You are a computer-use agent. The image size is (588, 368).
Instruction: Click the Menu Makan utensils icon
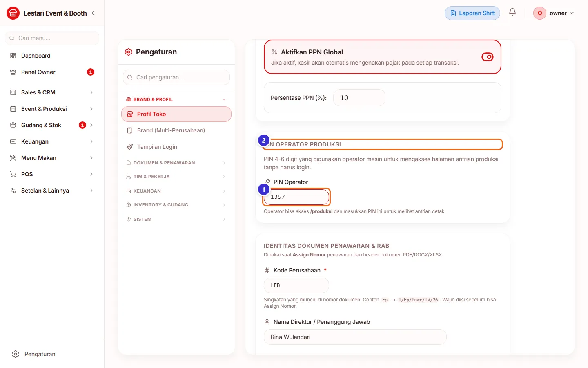tap(13, 158)
